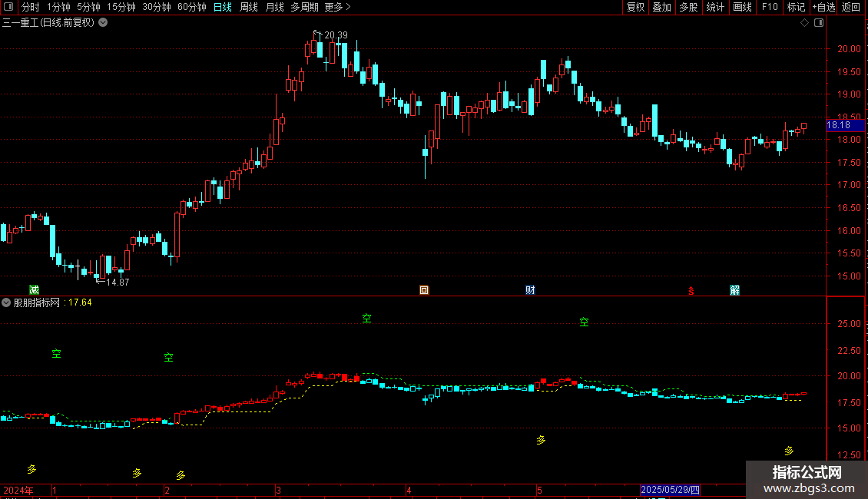Click the 三一重工(日线.前复权) chart title
Screen dimensions: 868x499
coord(48,23)
